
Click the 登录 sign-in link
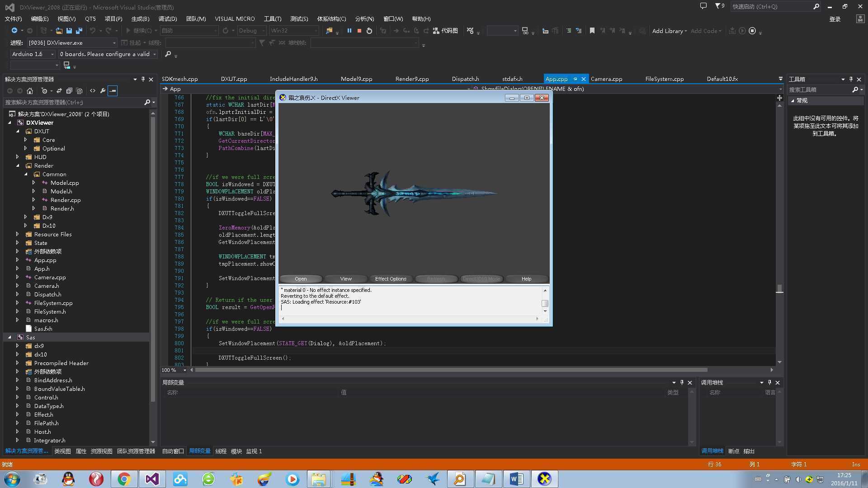(x=835, y=19)
